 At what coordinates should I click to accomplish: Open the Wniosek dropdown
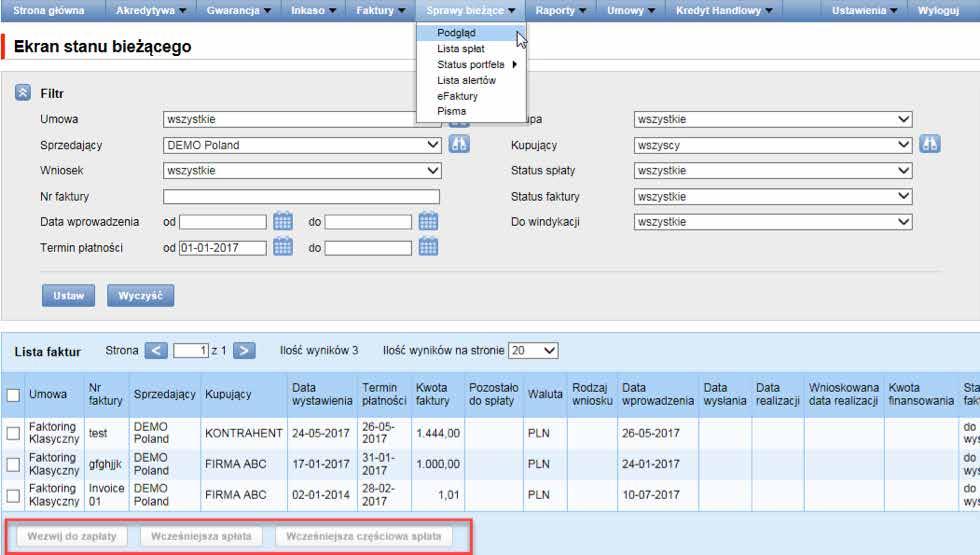click(x=302, y=171)
